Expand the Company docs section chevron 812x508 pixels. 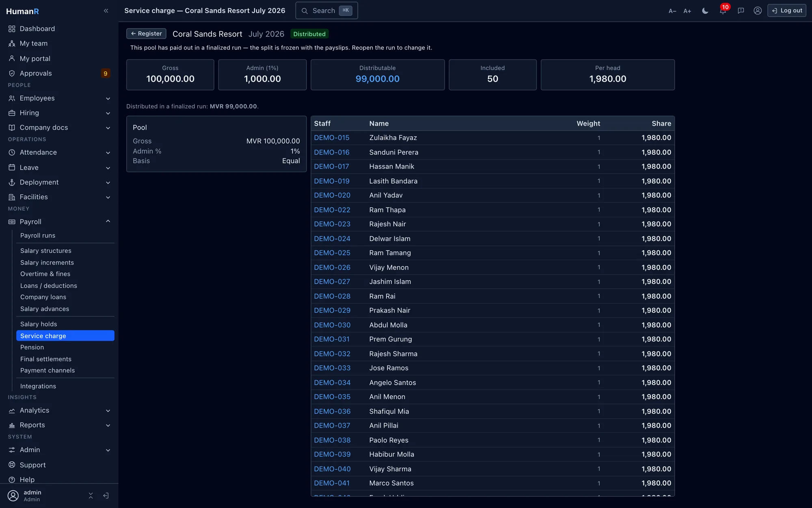tap(108, 128)
